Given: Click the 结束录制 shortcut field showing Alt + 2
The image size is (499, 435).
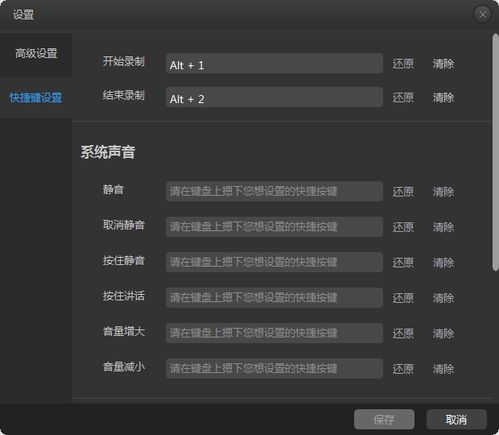Looking at the screenshot, I should [x=274, y=97].
